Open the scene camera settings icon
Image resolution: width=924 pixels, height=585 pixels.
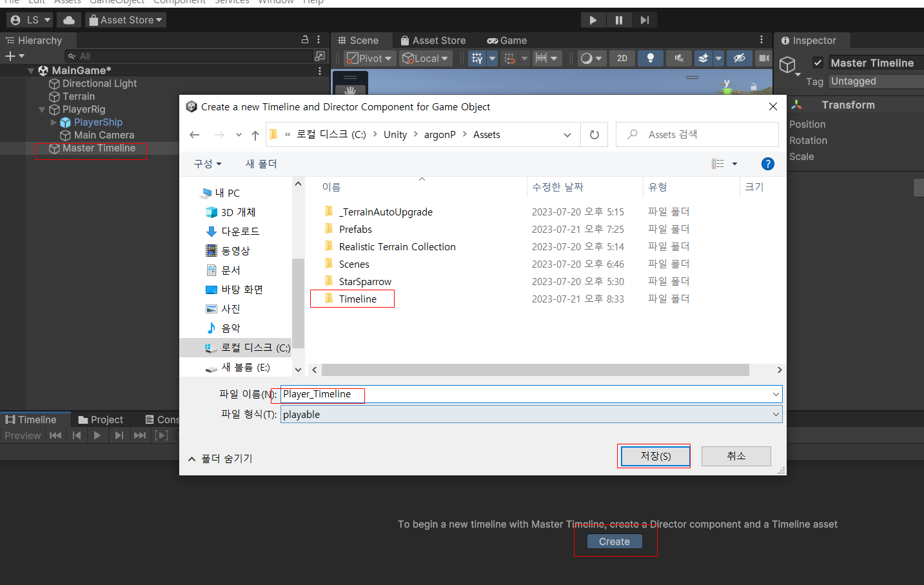764,58
